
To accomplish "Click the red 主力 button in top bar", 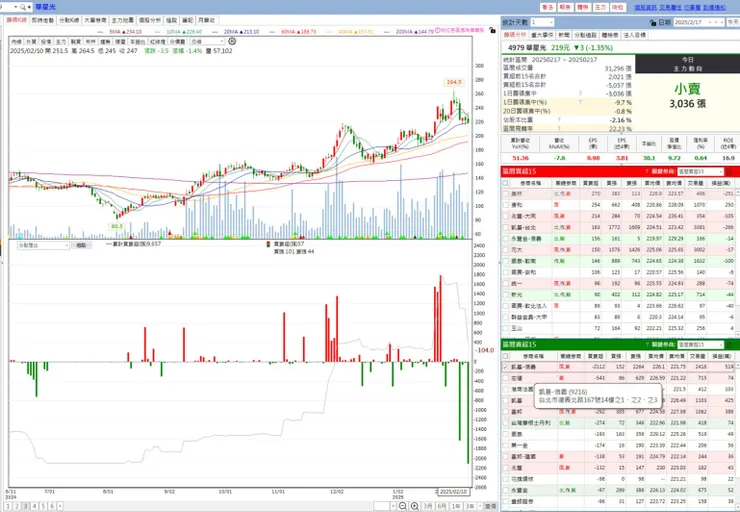I will click(600, 7).
